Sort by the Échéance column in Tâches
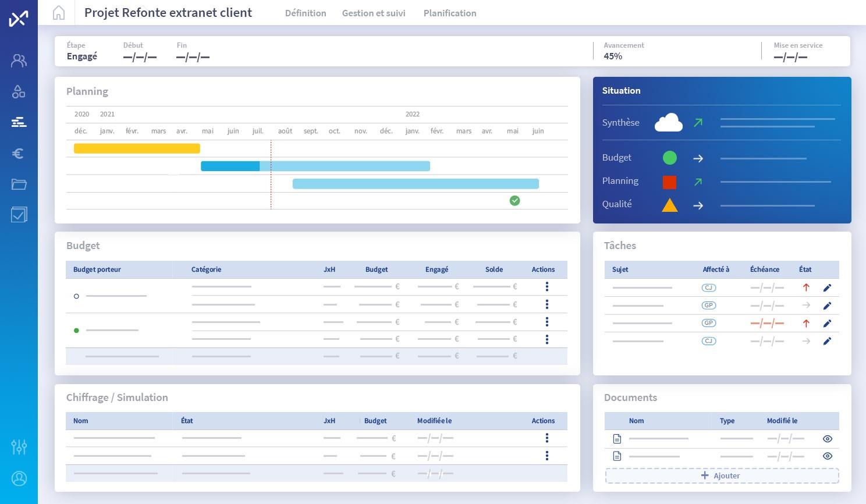This screenshot has width=866, height=504. click(x=764, y=269)
